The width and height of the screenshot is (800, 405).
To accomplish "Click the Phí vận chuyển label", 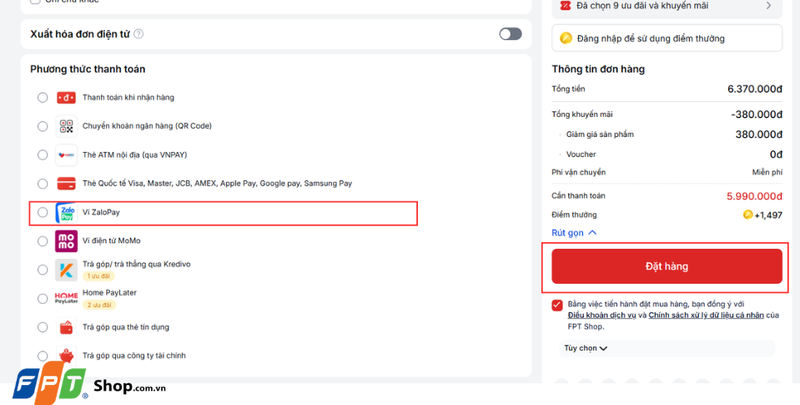I will [x=579, y=172].
